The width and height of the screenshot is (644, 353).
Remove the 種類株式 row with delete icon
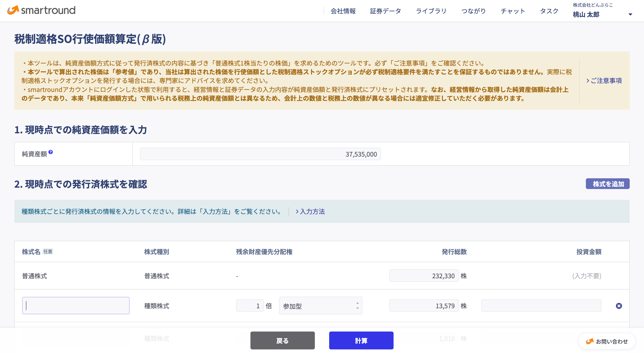[619, 306]
